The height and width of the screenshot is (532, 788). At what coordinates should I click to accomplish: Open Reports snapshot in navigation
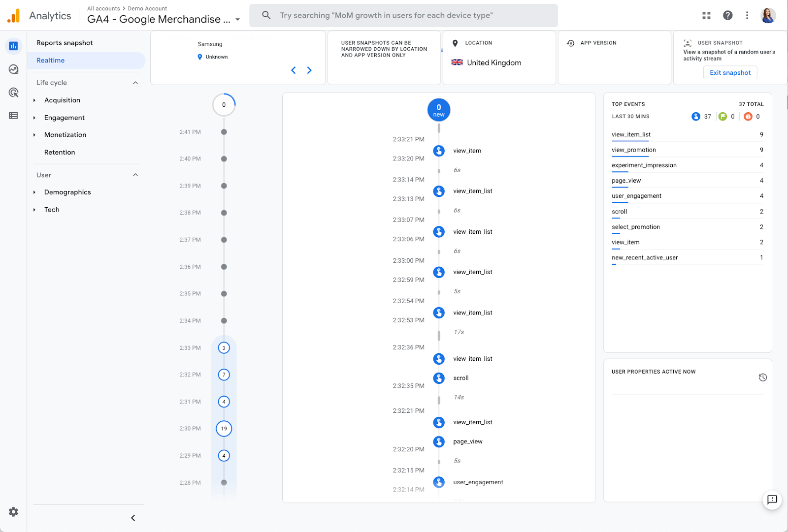[x=65, y=43]
